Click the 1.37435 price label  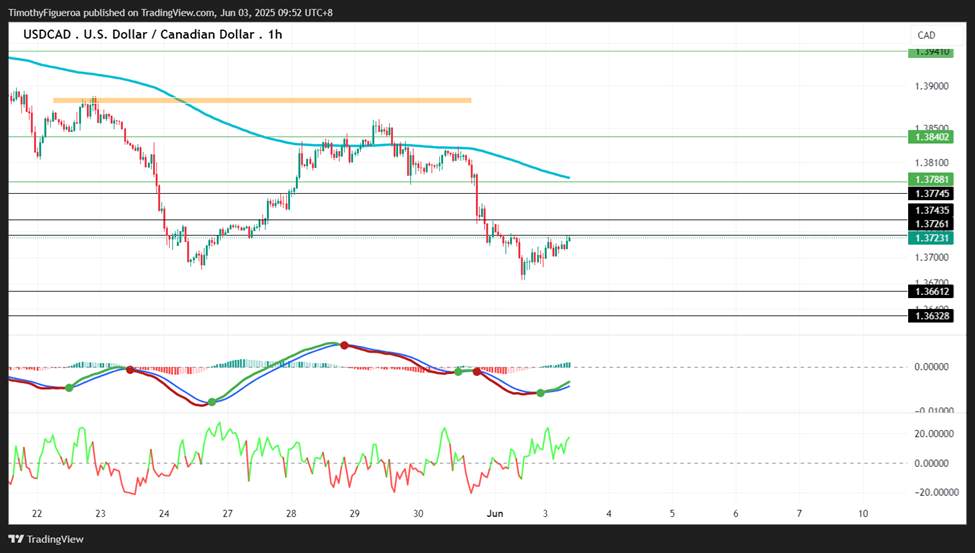click(930, 211)
